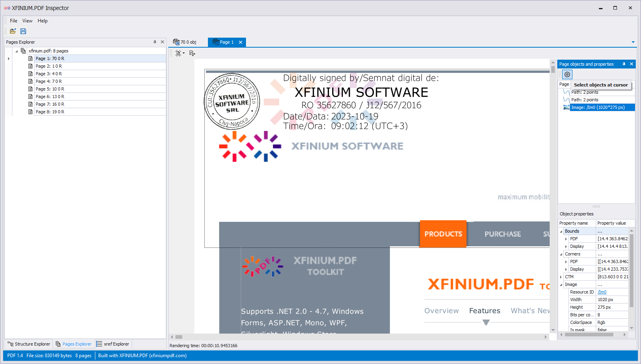Click the page view scroll-down arrow

553,330
